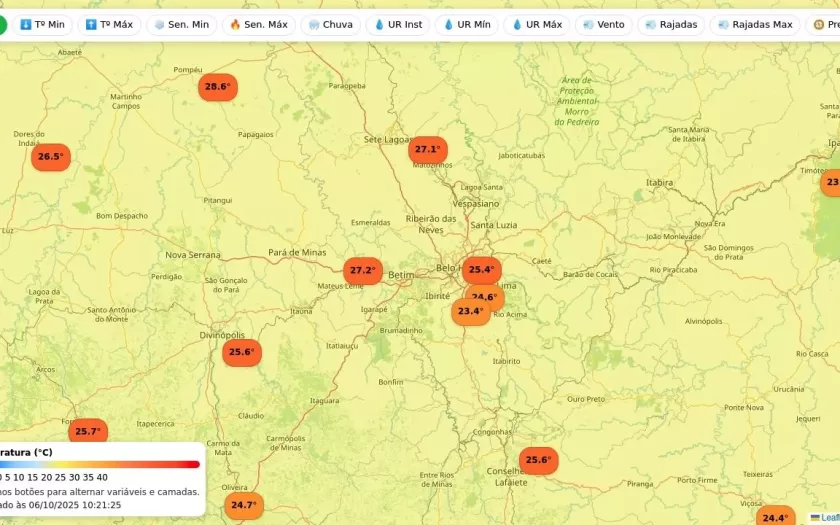Show the UR Mín humidity layer

tap(466, 24)
